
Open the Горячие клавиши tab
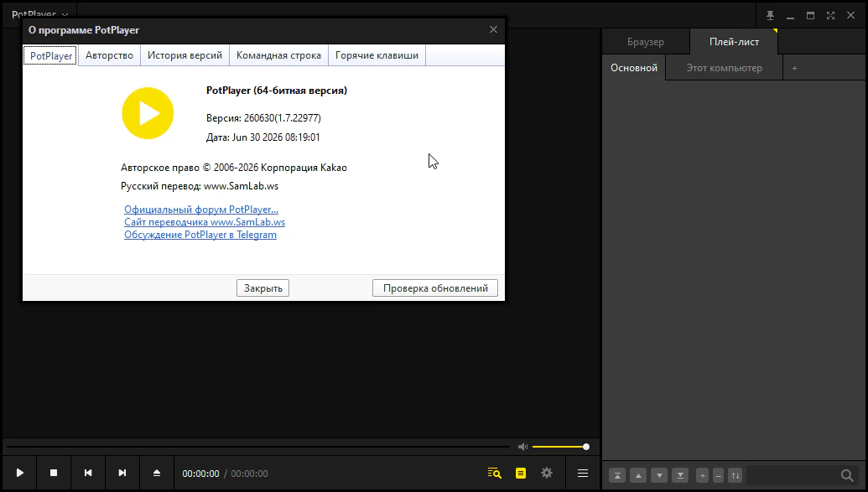(x=377, y=55)
